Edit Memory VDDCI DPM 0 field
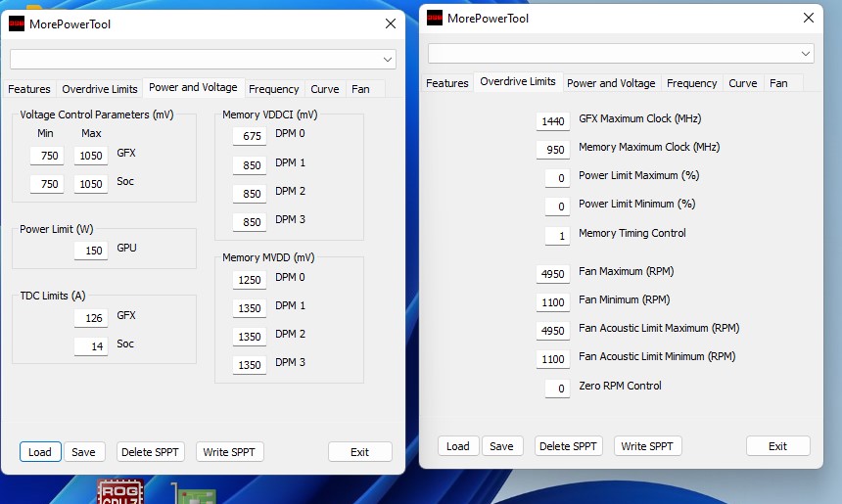The width and height of the screenshot is (842, 504). (250, 136)
